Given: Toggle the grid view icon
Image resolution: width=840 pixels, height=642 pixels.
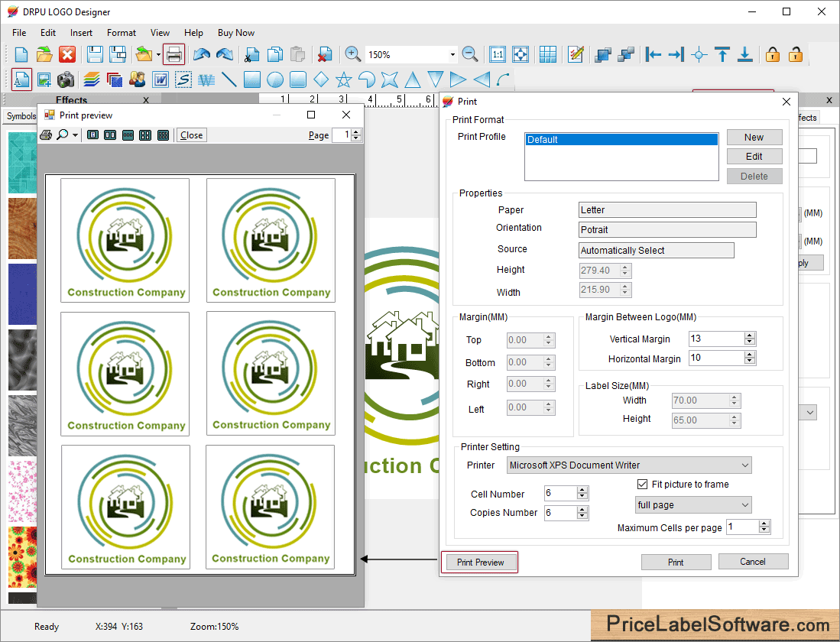Looking at the screenshot, I should [x=547, y=55].
